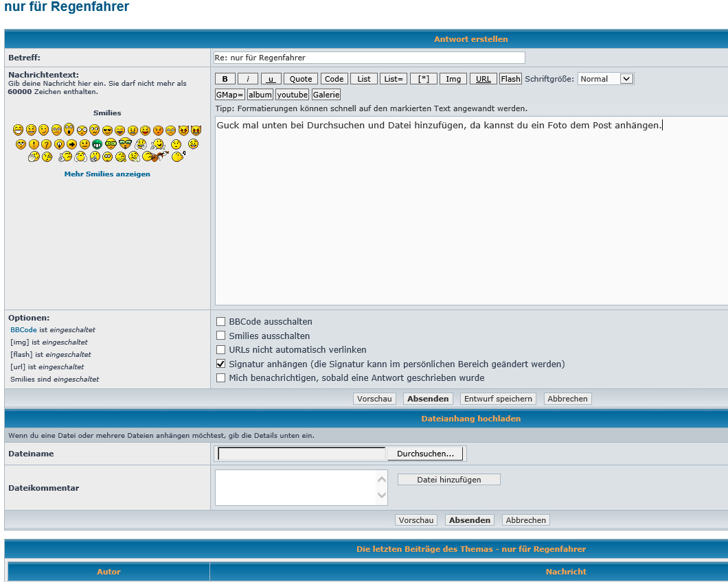
Task: Open the Mehr Smilies anzeigen link
Action: tap(107, 174)
